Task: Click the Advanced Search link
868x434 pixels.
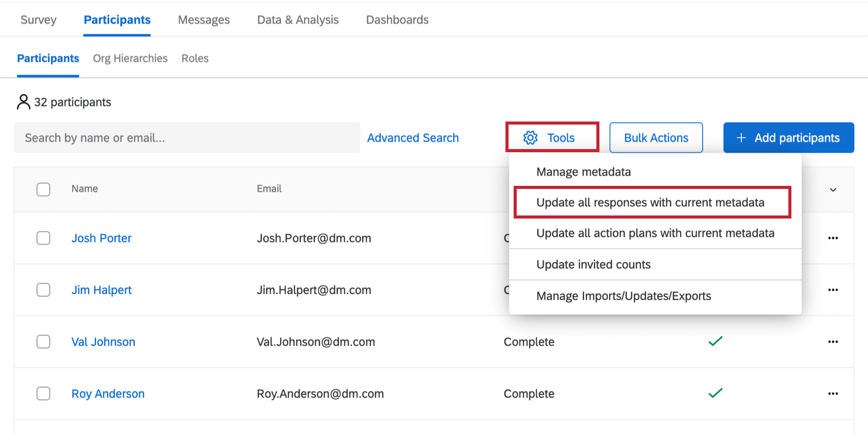Action: 413,138
